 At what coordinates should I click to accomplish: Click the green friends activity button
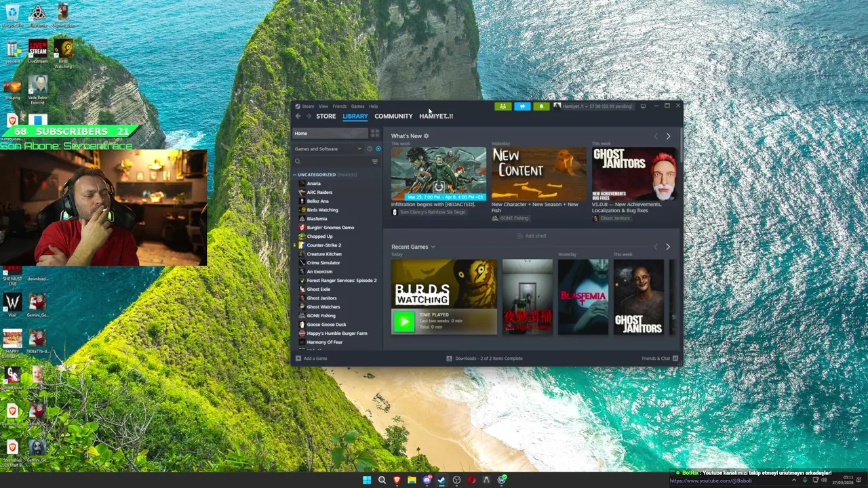point(502,106)
